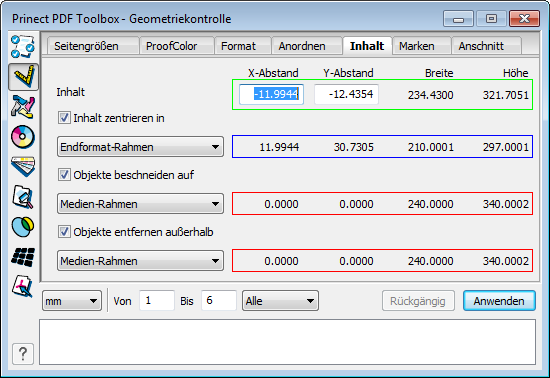Viewport: 550px width, 378px height.
Task: Click the Höhe column header
Action: (516, 73)
